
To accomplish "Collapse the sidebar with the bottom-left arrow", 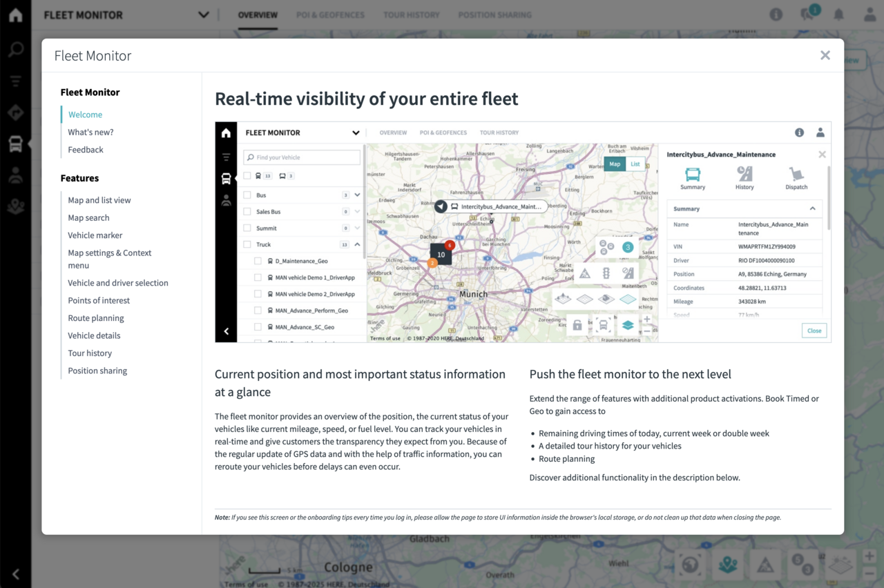I will pyautogui.click(x=15, y=574).
